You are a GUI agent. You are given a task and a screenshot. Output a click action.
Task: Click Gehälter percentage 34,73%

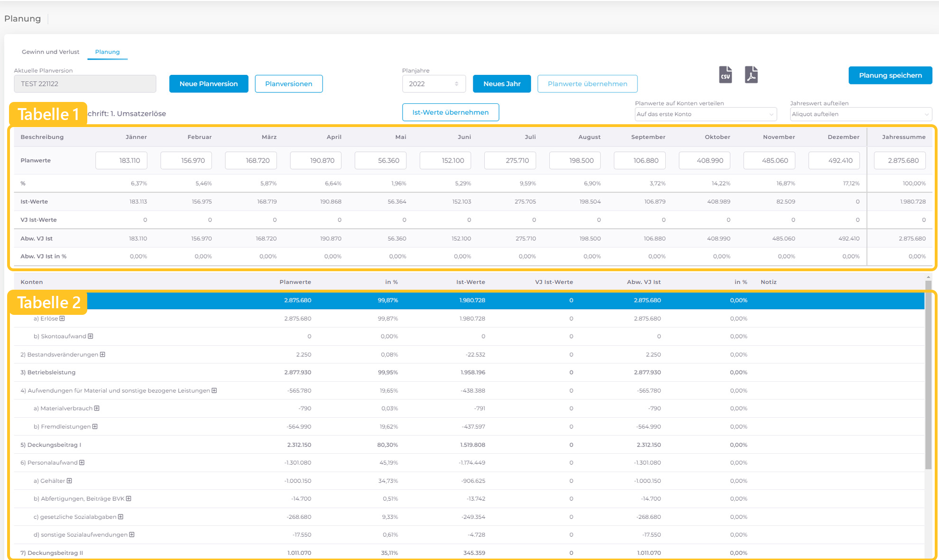tap(388, 481)
